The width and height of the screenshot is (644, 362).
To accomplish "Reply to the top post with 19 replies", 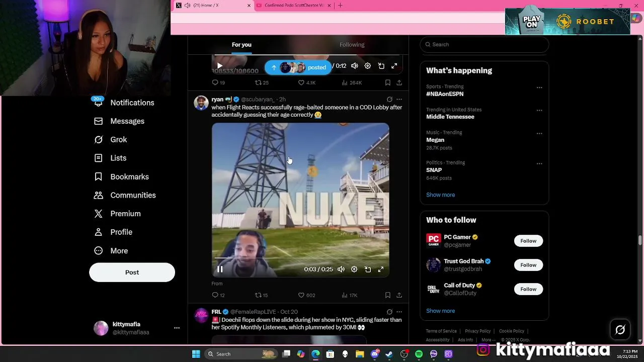I will (x=218, y=82).
